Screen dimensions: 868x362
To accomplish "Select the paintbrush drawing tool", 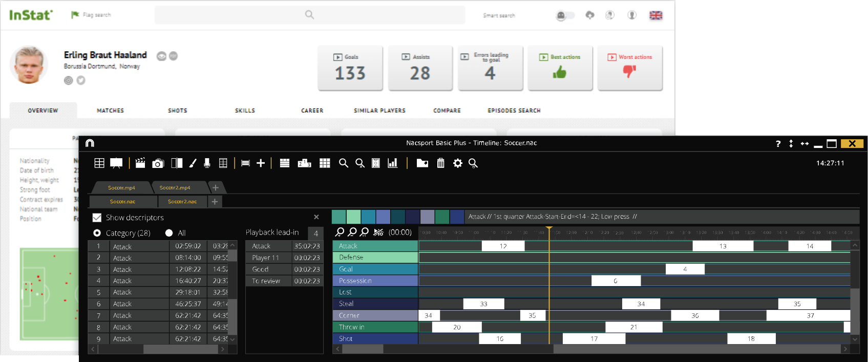I will coord(193,163).
